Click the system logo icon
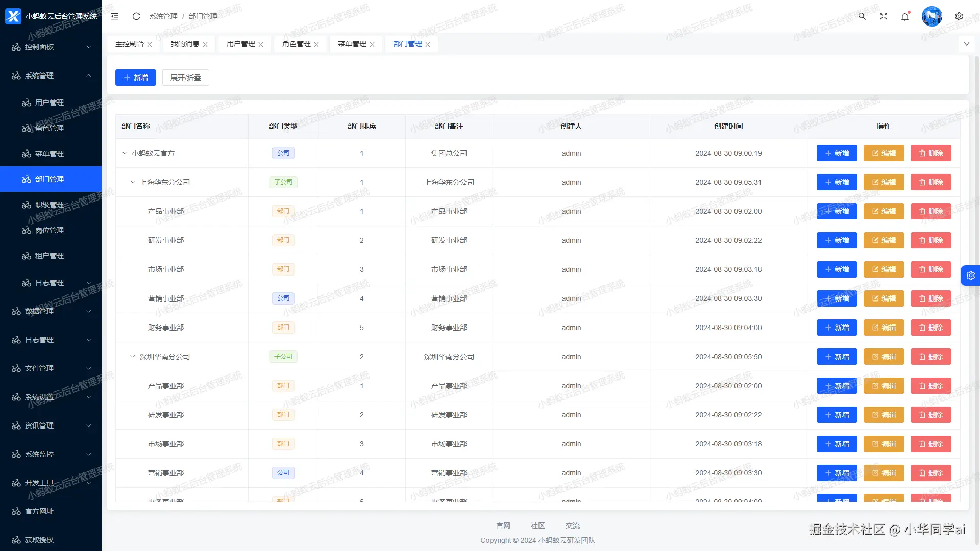 click(13, 16)
